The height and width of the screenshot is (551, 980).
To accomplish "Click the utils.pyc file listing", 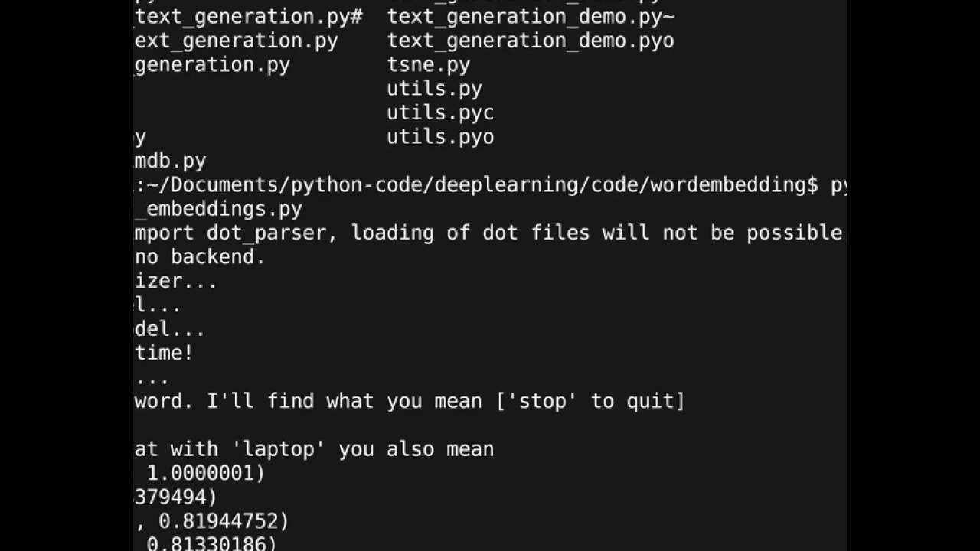I will click(440, 112).
